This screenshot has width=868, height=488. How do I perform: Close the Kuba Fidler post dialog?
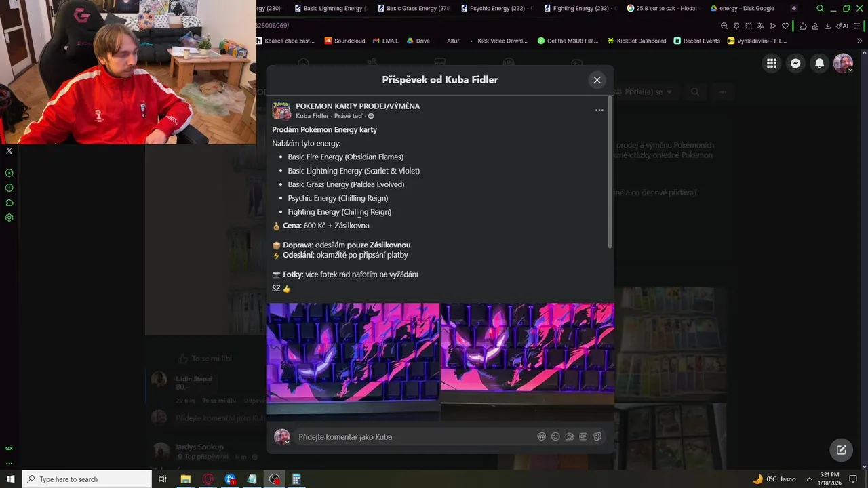coord(597,80)
